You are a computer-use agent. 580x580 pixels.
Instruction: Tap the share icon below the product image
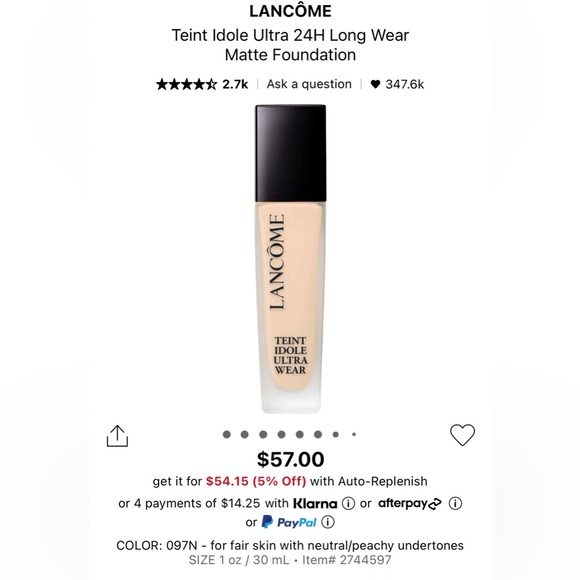[x=117, y=436]
